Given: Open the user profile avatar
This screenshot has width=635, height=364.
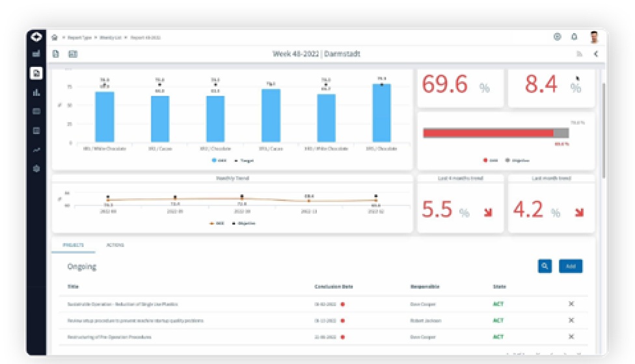Looking at the screenshot, I should tap(594, 37).
